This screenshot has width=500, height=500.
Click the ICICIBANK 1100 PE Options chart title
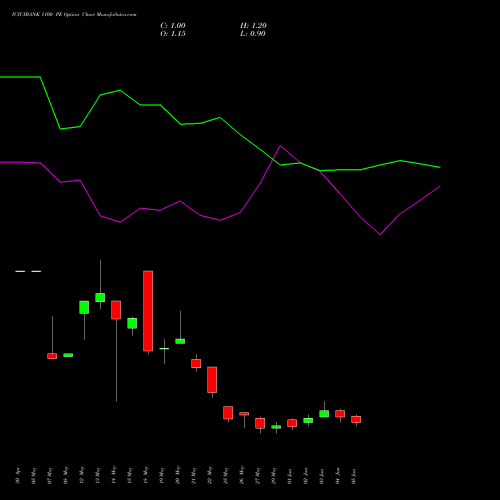(74, 15)
